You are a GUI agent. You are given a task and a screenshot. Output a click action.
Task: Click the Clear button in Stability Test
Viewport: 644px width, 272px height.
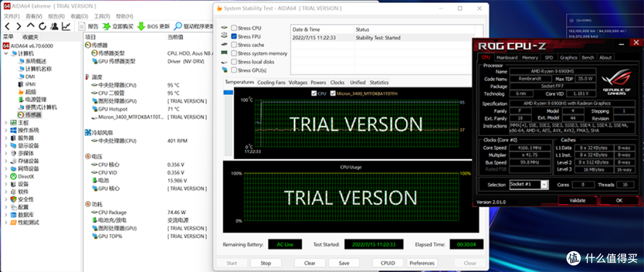(309, 263)
